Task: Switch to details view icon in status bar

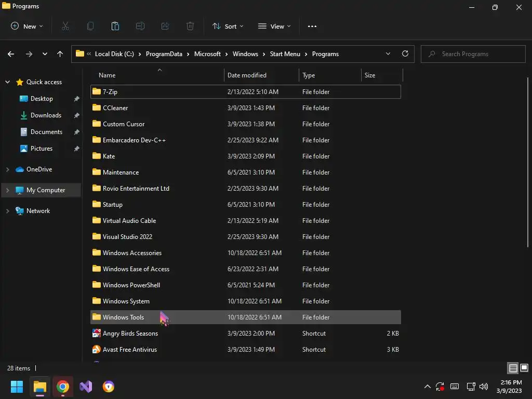Action: point(513,368)
